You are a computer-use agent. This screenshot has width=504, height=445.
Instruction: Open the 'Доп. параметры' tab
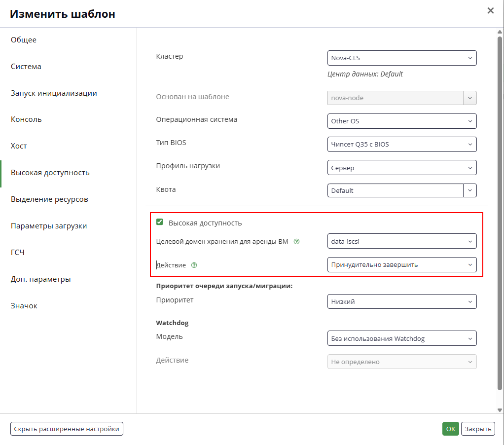coord(41,279)
